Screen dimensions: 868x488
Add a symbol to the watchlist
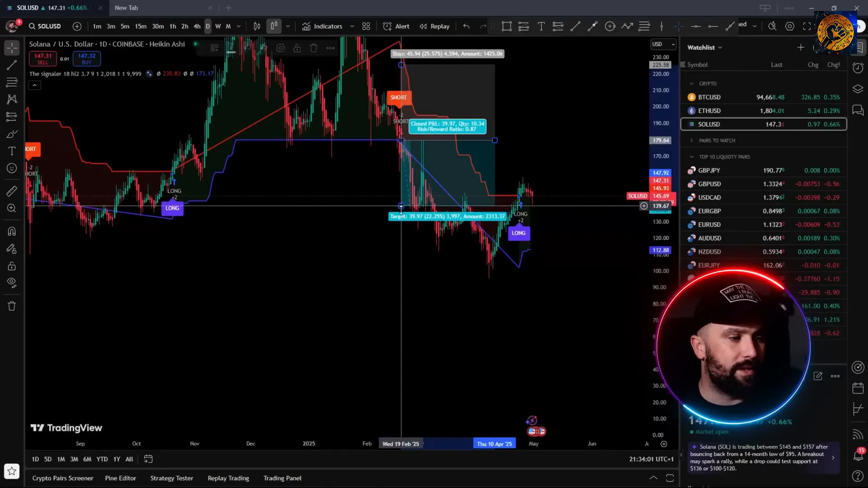point(801,47)
